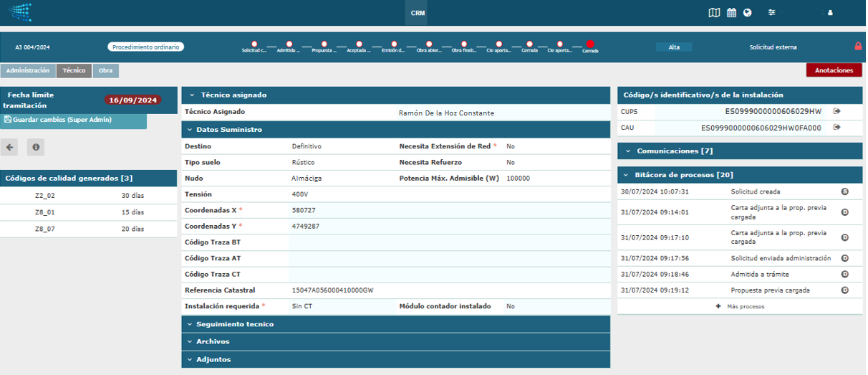Click the globe icon in header
The image size is (868, 375).
747,12
